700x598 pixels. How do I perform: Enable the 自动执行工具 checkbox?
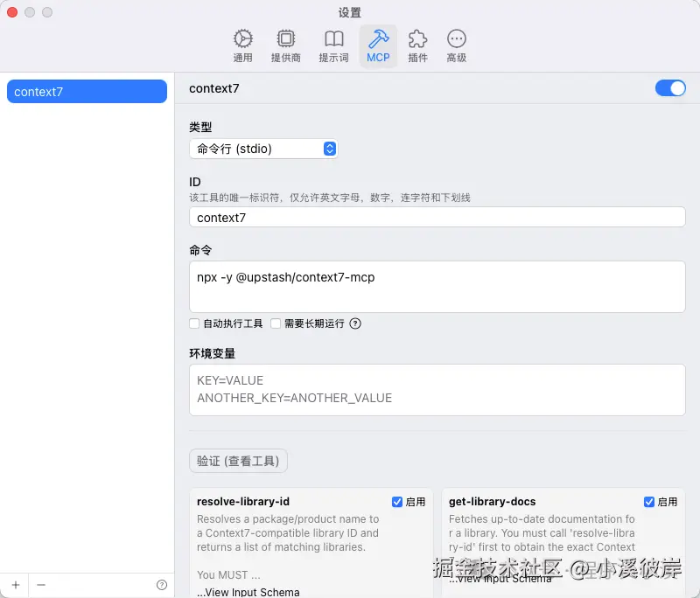click(194, 323)
